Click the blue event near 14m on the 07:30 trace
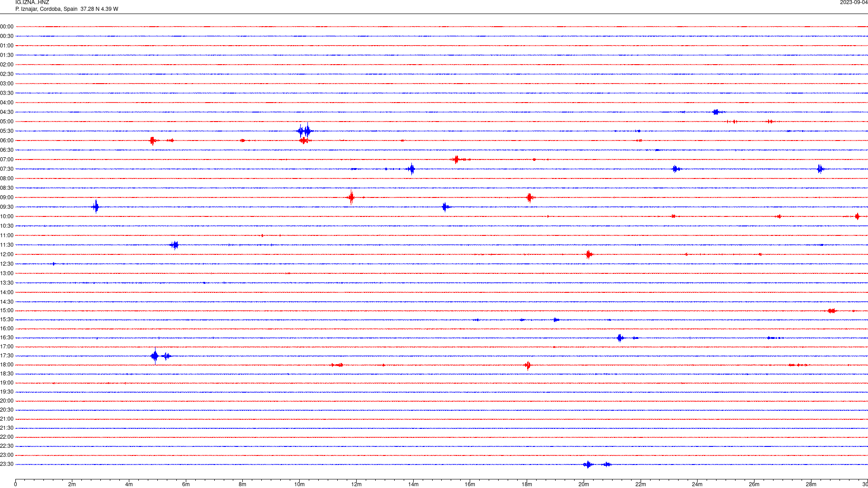Viewport: 868px width, 488px height. (x=411, y=169)
